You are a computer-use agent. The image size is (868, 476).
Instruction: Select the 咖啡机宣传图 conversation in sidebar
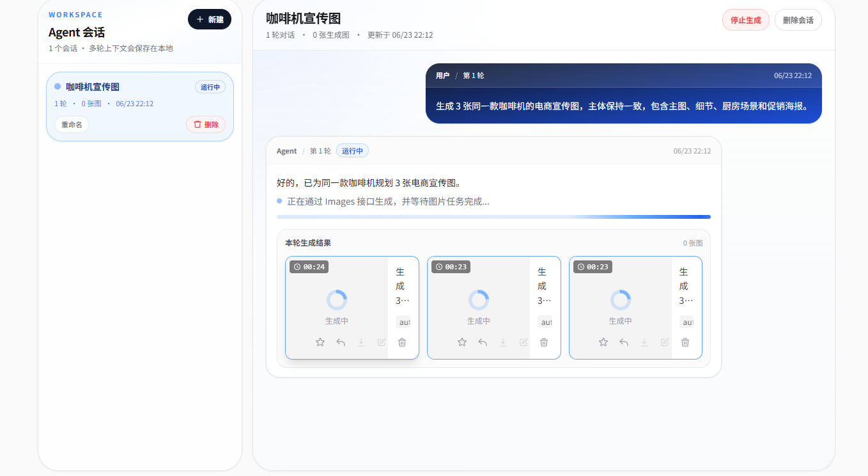pos(140,106)
